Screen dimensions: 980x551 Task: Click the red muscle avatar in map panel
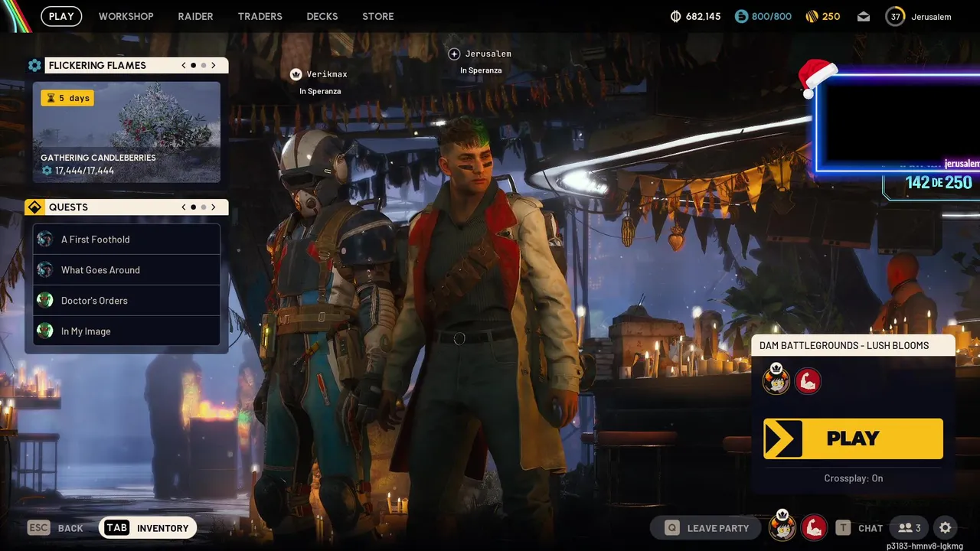(x=808, y=380)
